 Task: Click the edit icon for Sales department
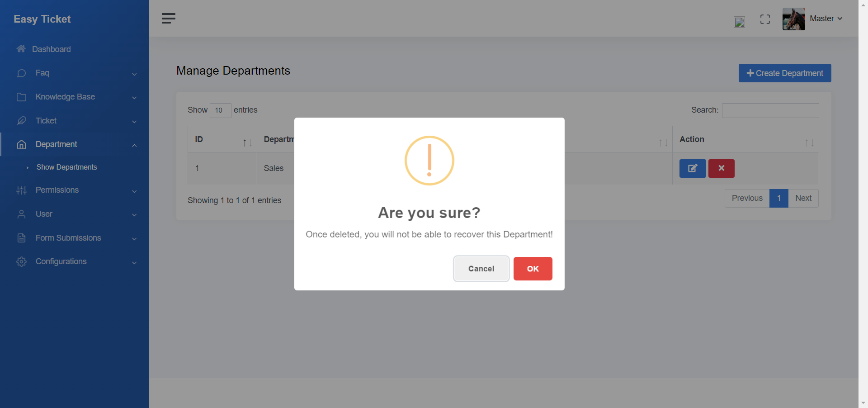[692, 168]
